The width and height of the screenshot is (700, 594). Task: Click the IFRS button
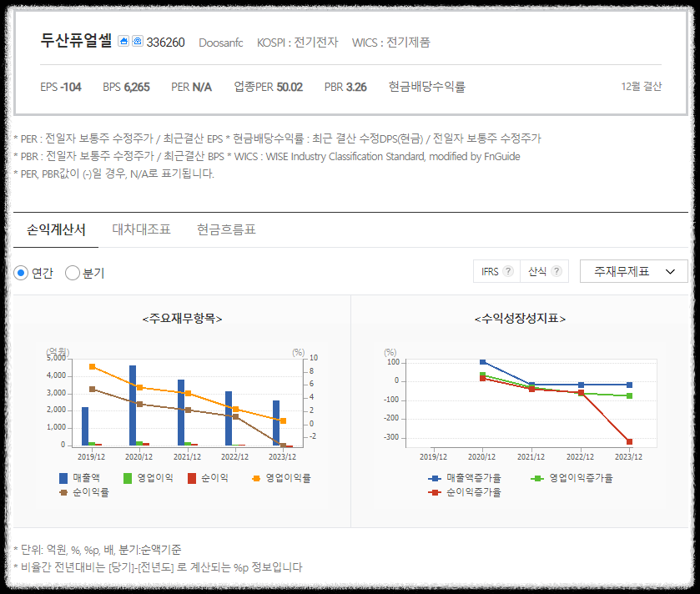[x=497, y=271]
